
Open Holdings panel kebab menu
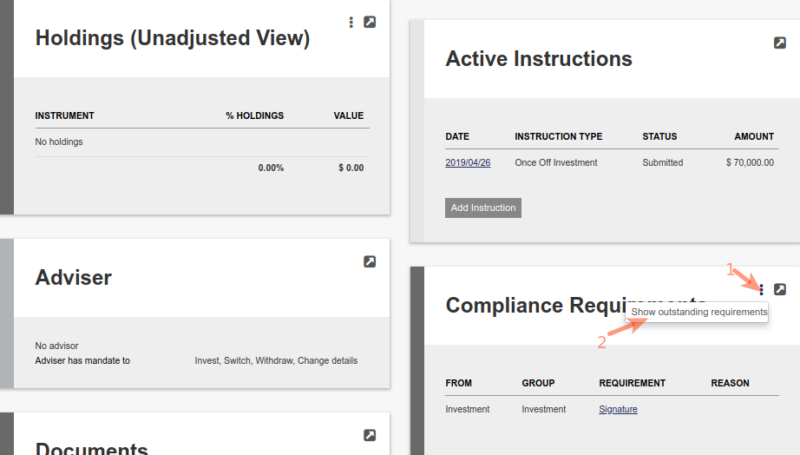[x=351, y=22]
